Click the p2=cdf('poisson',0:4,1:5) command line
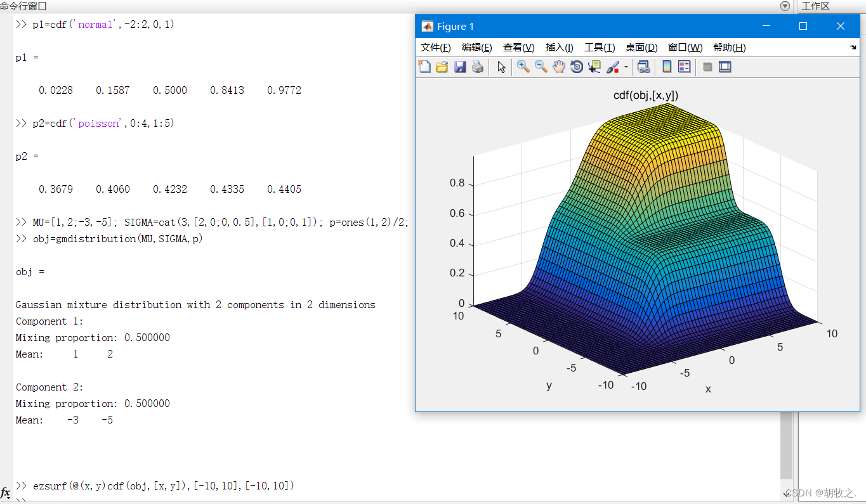 (95, 124)
